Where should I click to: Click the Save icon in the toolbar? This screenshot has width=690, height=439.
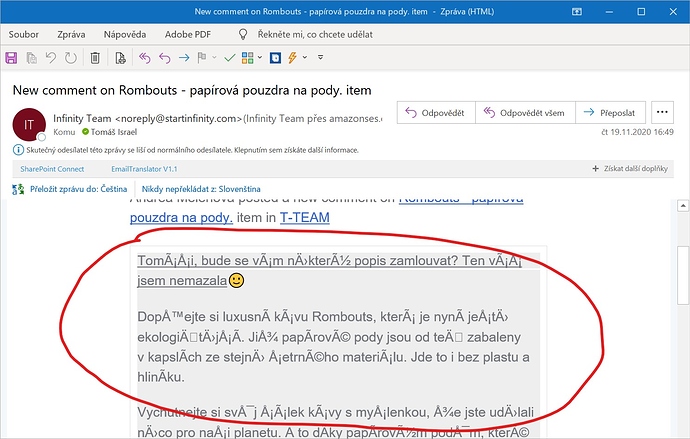pyautogui.click(x=11, y=58)
